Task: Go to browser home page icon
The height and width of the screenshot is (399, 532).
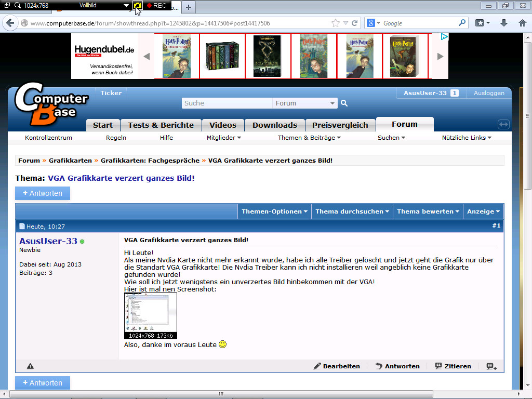Action: [523, 23]
